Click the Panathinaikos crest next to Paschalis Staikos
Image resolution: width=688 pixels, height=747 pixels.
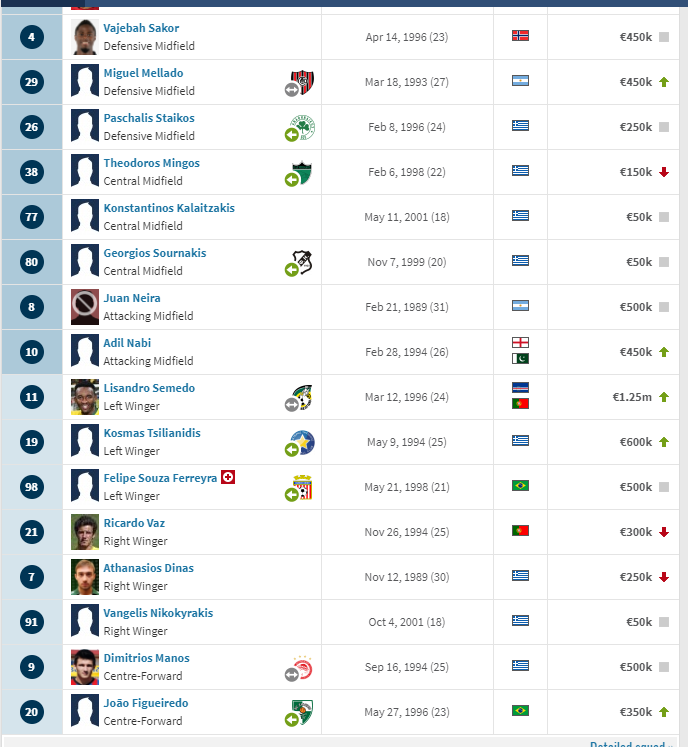(302, 127)
